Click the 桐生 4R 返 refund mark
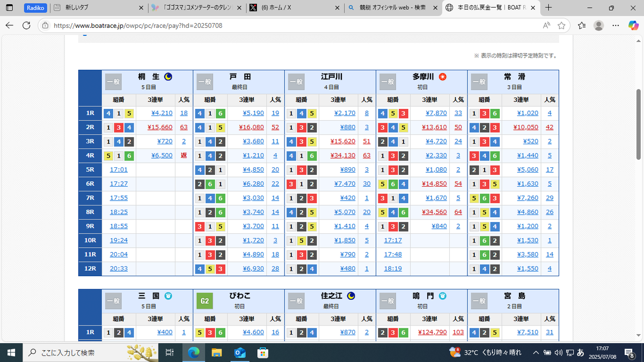644x362 pixels. coord(184,156)
